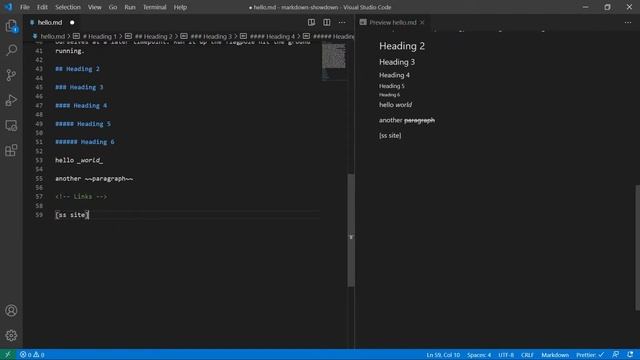Expand the '##### Heading' breadcrumb item

tap(333, 36)
